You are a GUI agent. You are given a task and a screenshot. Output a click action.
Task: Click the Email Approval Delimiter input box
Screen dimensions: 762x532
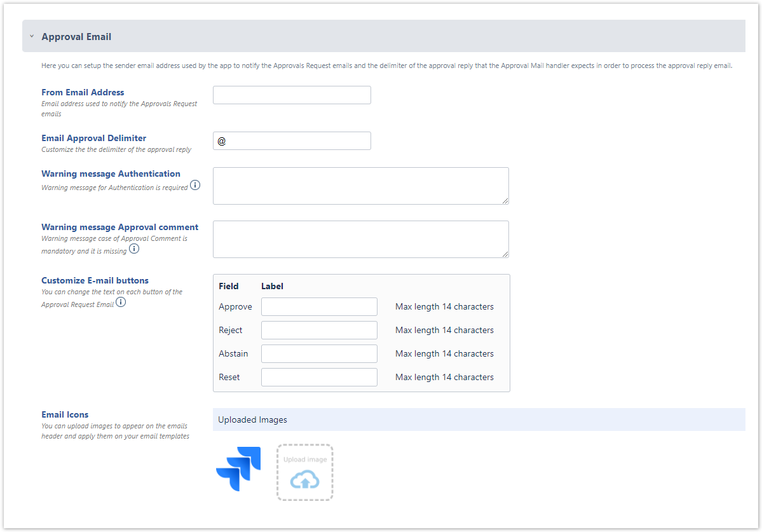pyautogui.click(x=292, y=141)
